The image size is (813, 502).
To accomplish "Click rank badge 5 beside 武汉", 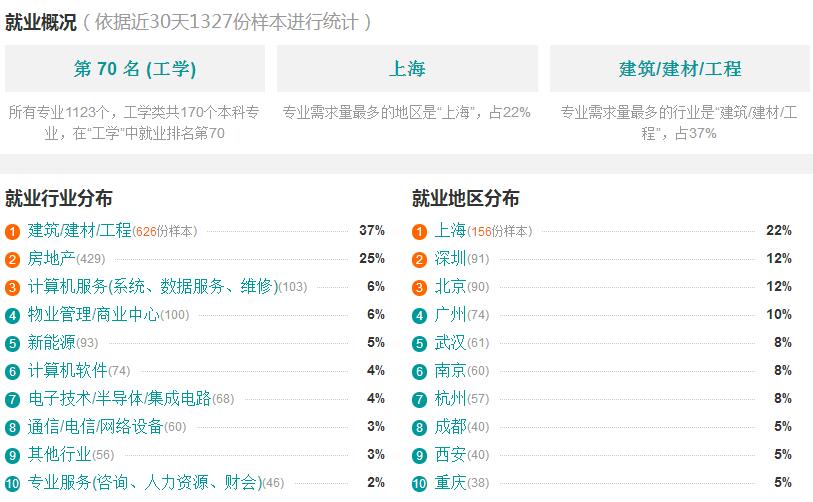I will (x=419, y=344).
